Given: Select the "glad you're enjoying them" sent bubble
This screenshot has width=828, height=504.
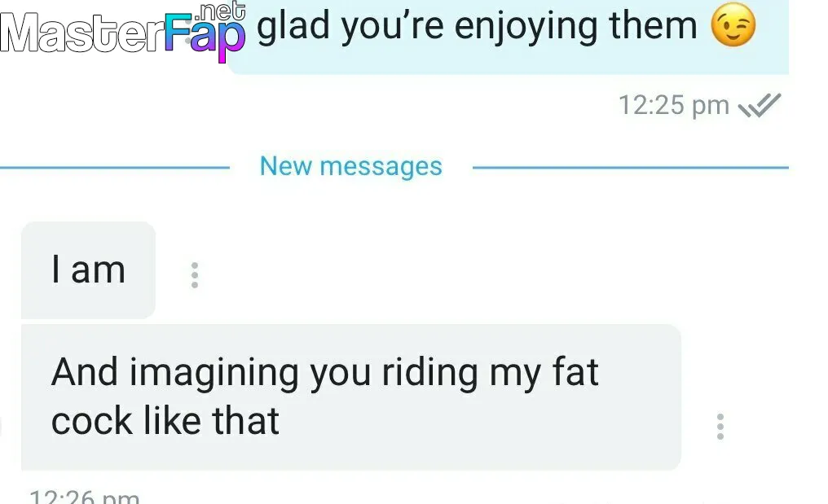Looking at the screenshot, I should pos(508,37).
